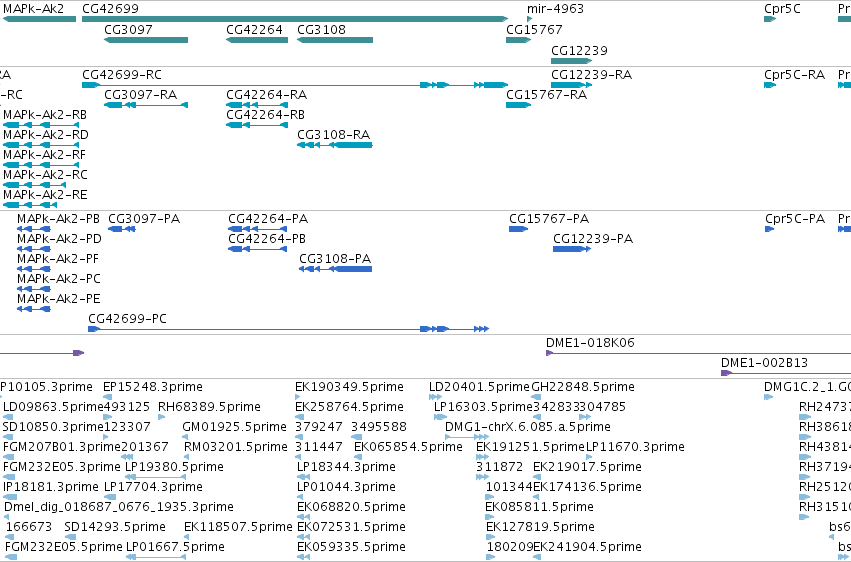851x562 pixels.
Task: Open the MAPk-Ak2-PF protein label
Action: (58, 259)
